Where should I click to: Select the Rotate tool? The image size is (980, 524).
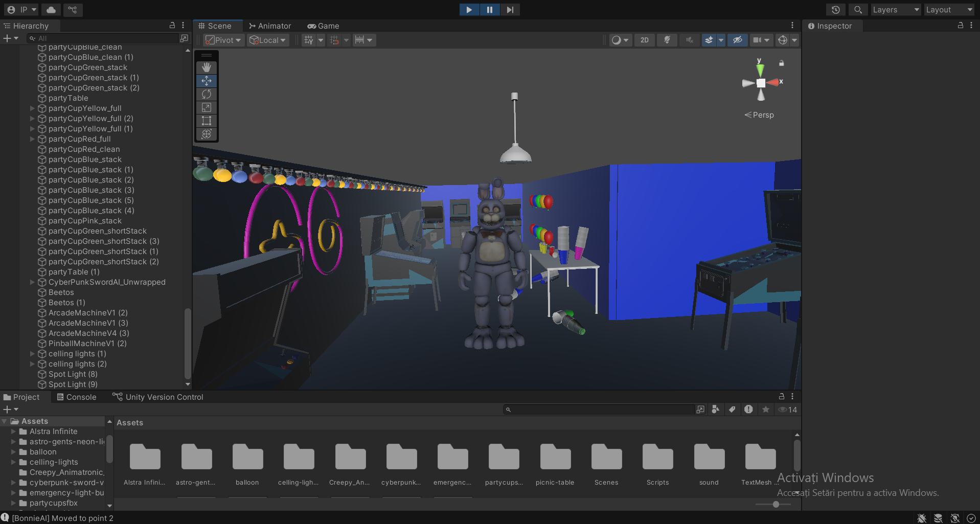pos(207,94)
